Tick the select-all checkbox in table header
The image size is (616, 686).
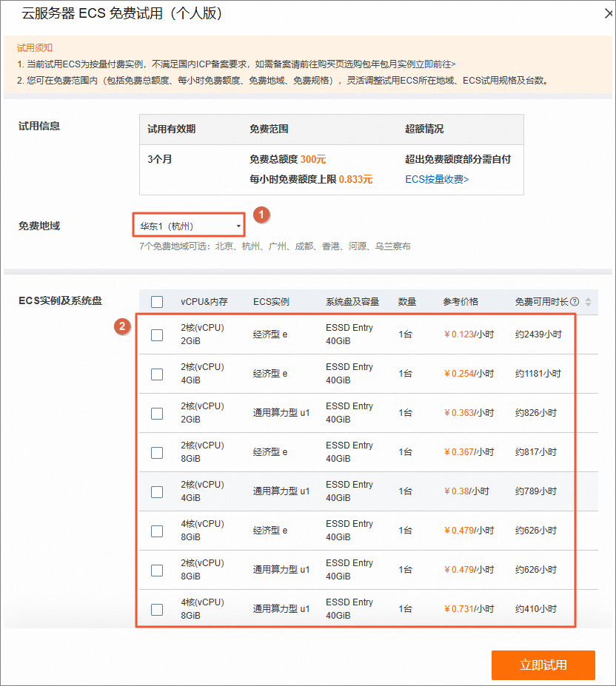pyautogui.click(x=157, y=302)
